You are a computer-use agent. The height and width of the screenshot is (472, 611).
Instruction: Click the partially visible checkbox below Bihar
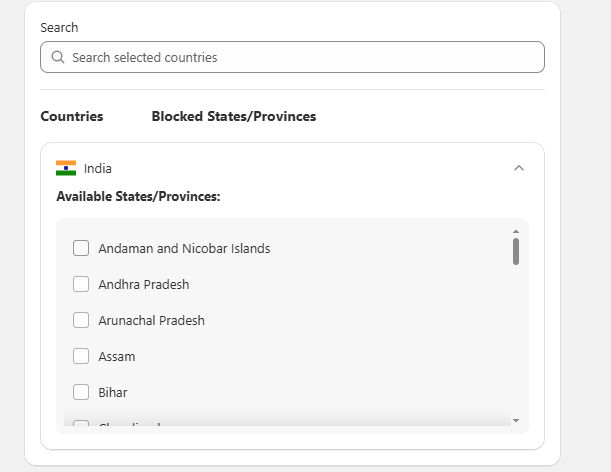tap(81, 423)
